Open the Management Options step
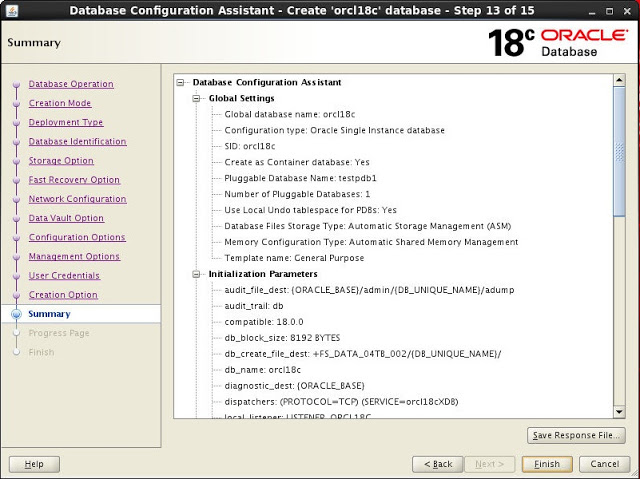Image resolution: width=640 pixels, height=479 pixels. (x=74, y=257)
